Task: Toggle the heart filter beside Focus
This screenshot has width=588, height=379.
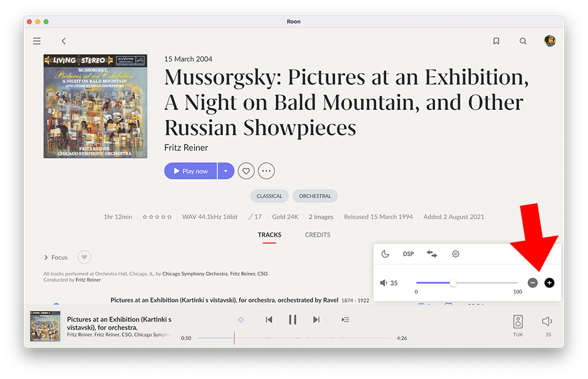Action: click(85, 257)
